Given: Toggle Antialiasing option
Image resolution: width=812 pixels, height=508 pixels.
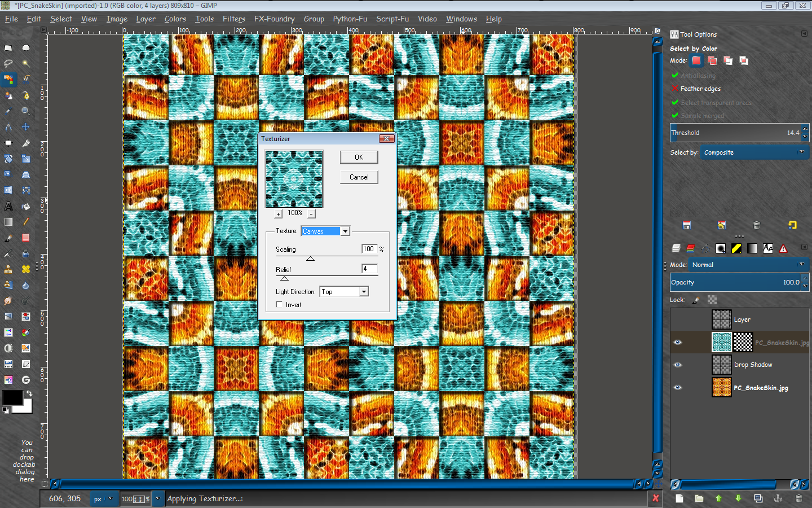Looking at the screenshot, I should tap(693, 75).
